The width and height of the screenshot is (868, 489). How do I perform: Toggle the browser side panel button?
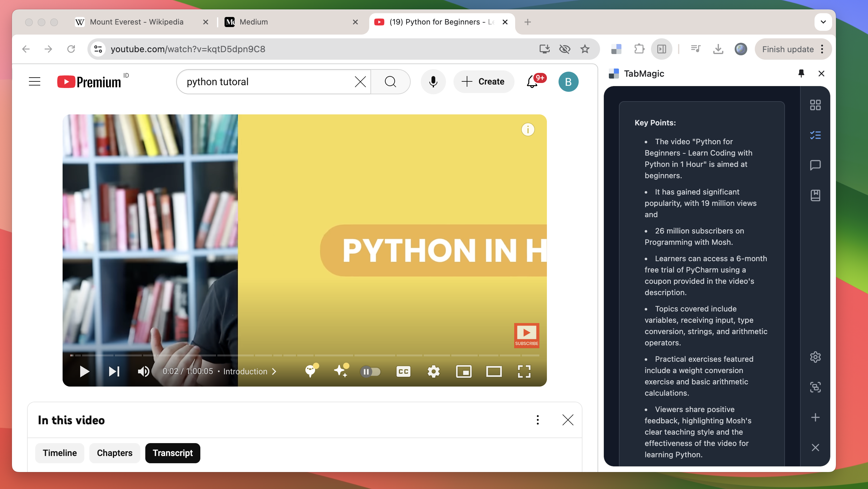(x=661, y=49)
